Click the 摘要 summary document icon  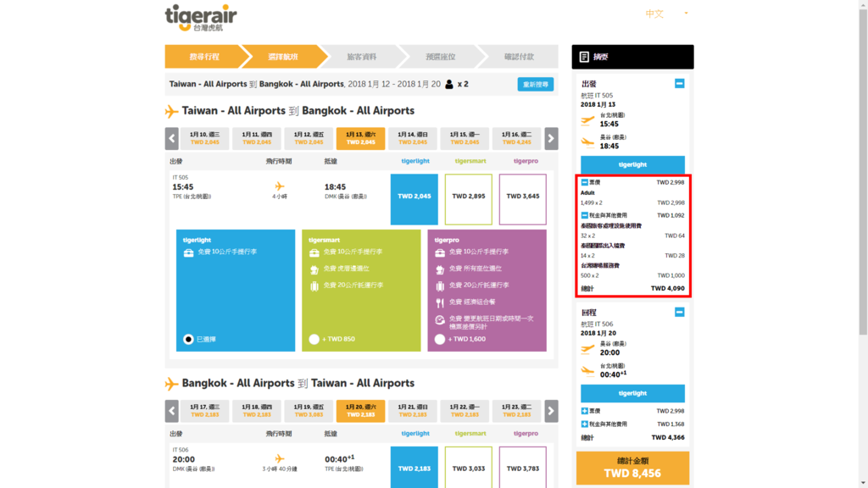click(x=584, y=57)
